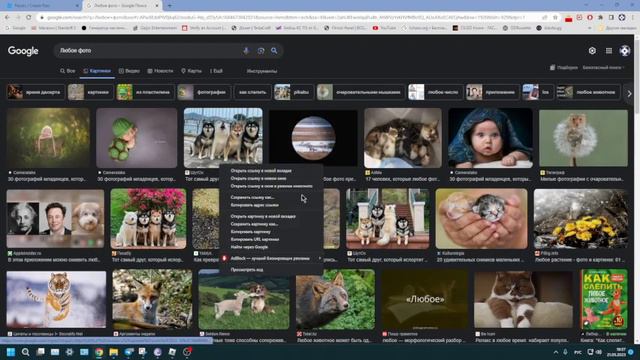
Task: Expand the Безопасный поиск dropdown
Action: pyautogui.click(x=603, y=68)
